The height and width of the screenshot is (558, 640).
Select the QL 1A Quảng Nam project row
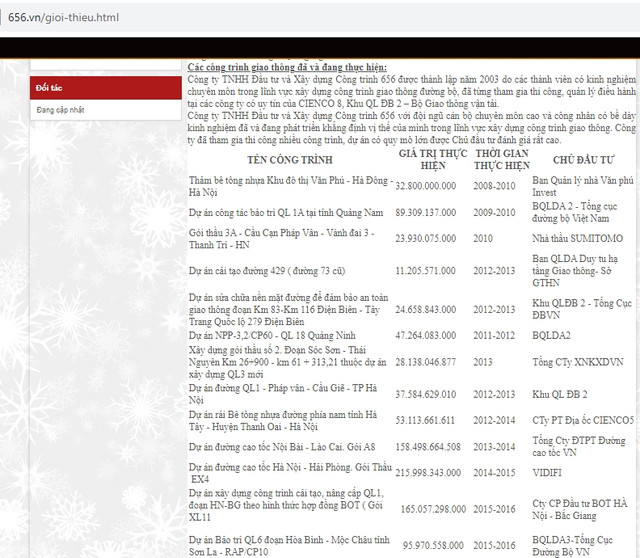(x=285, y=212)
